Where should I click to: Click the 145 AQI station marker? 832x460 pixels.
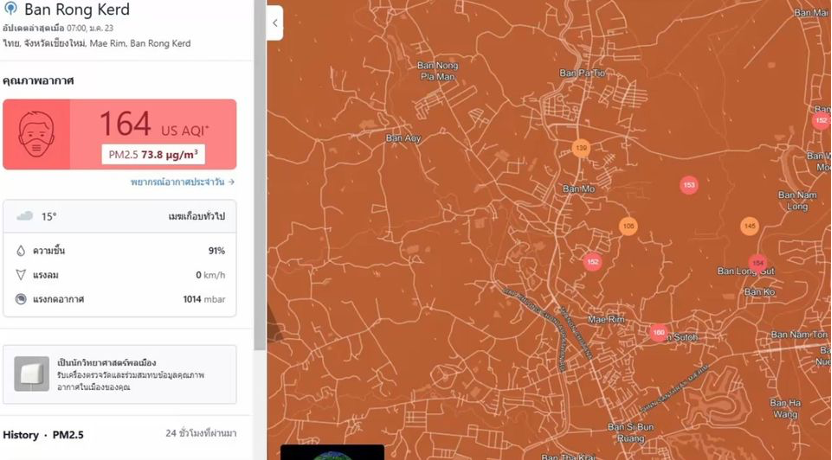tap(749, 227)
